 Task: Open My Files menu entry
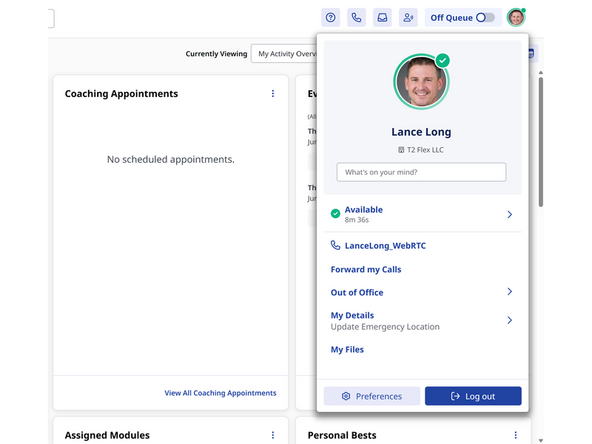(x=347, y=350)
